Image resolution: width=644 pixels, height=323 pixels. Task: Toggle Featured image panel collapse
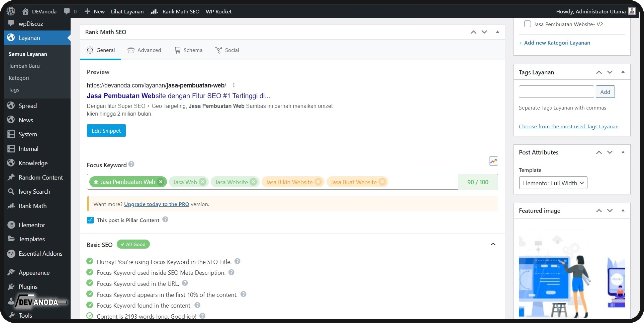pyautogui.click(x=623, y=210)
